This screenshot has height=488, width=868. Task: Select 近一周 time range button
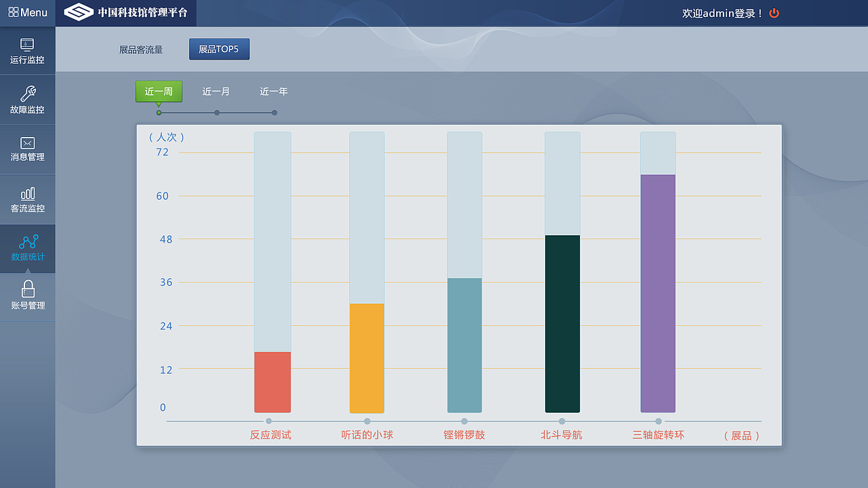[x=159, y=91]
